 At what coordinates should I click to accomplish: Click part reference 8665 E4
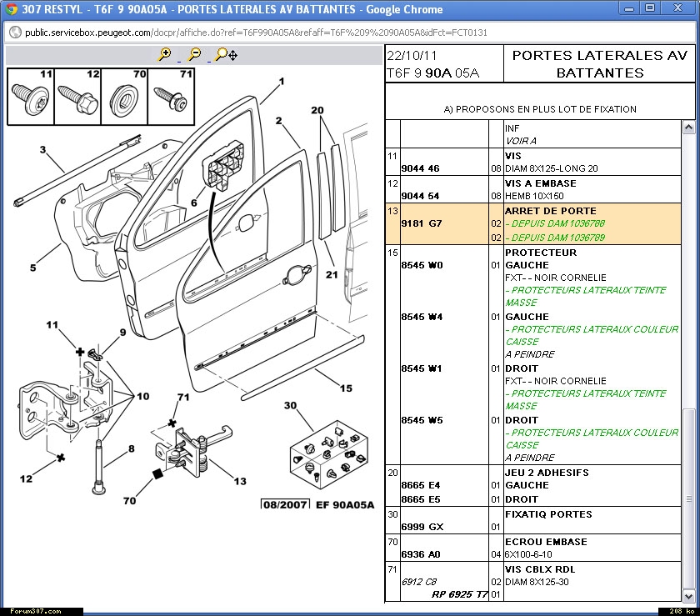click(x=422, y=485)
